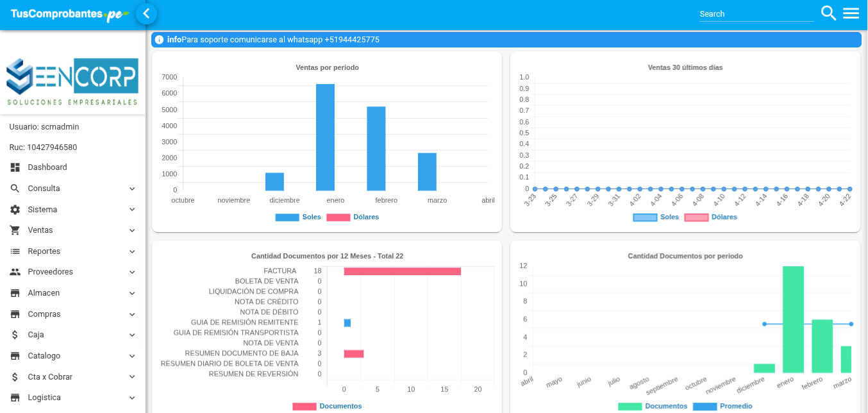This screenshot has width=868, height=413.
Task: Click the Caja dollar sign icon
Action: pyautogui.click(x=15, y=335)
